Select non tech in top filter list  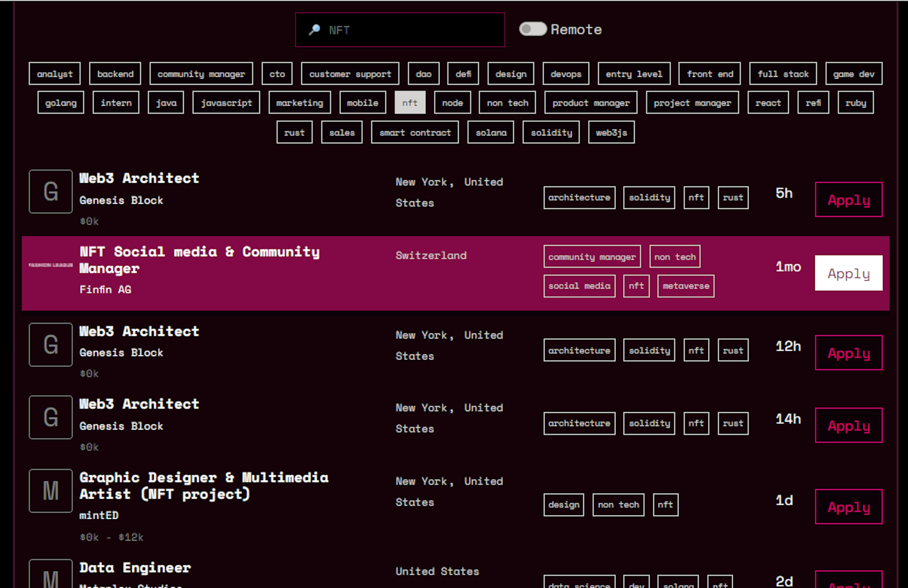(x=507, y=103)
